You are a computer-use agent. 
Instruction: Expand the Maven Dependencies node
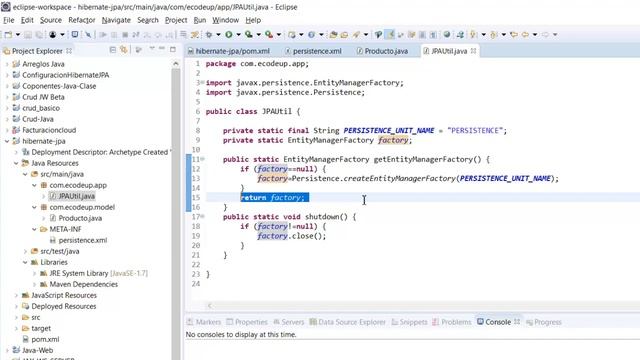tap(34, 284)
